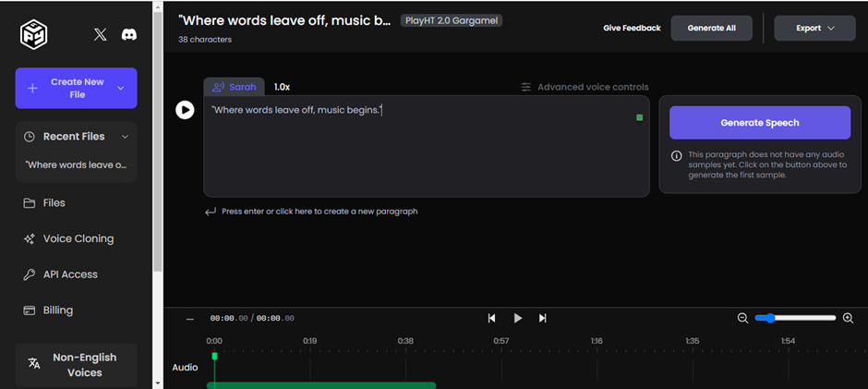Image resolution: width=868 pixels, height=389 pixels.
Task: Zoom in the timeline with the magnifier plus
Action: click(x=848, y=318)
